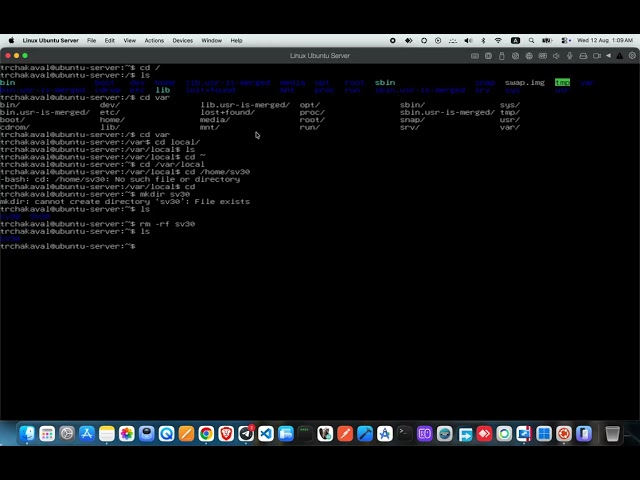Open the File menu
Screen dimensions: 640x480
(91, 40)
